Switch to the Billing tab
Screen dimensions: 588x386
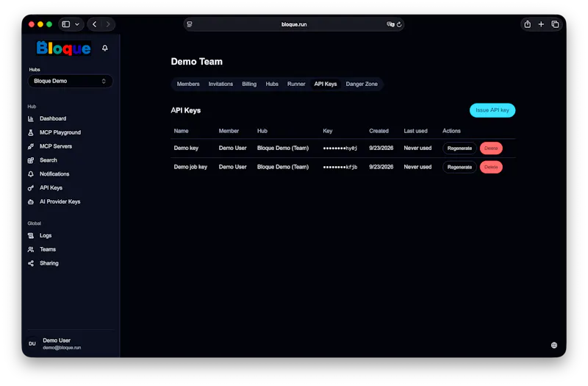[x=249, y=84]
